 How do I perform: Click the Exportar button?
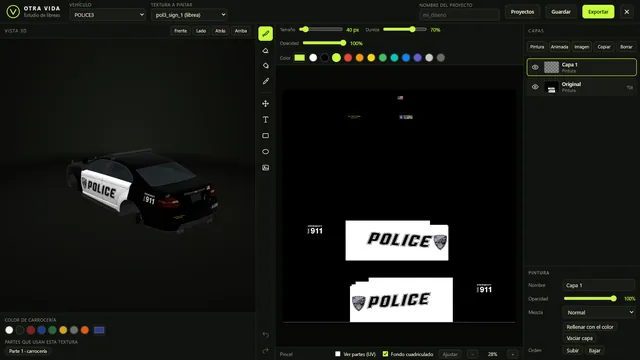(598, 12)
